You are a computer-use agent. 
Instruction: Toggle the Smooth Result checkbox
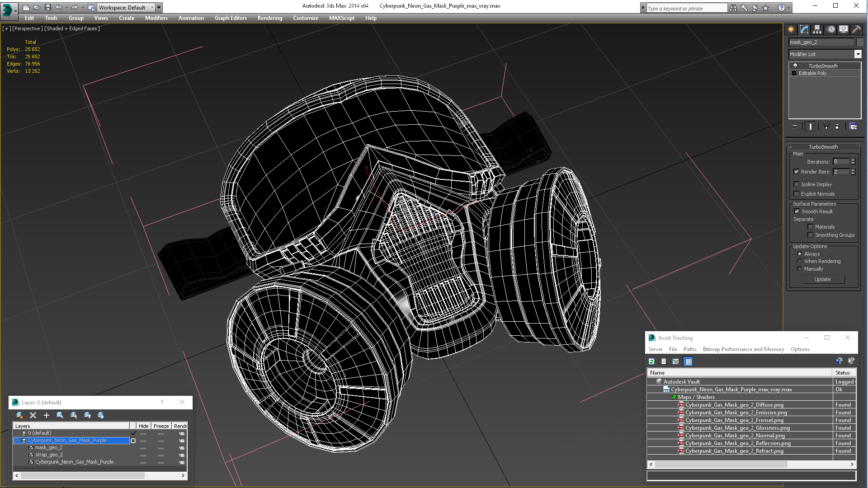pos(797,211)
